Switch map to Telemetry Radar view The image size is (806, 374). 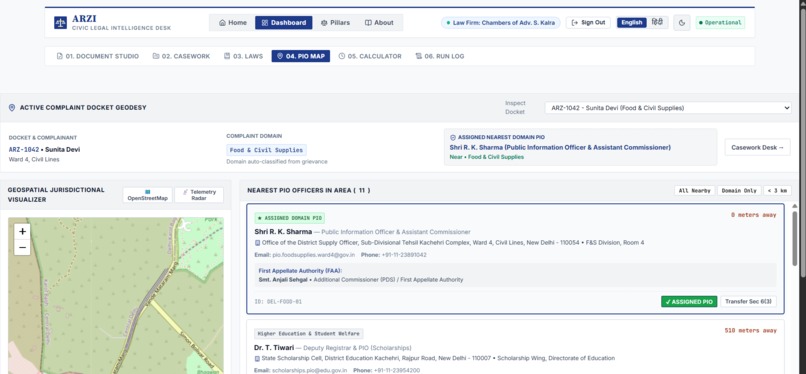pyautogui.click(x=199, y=195)
